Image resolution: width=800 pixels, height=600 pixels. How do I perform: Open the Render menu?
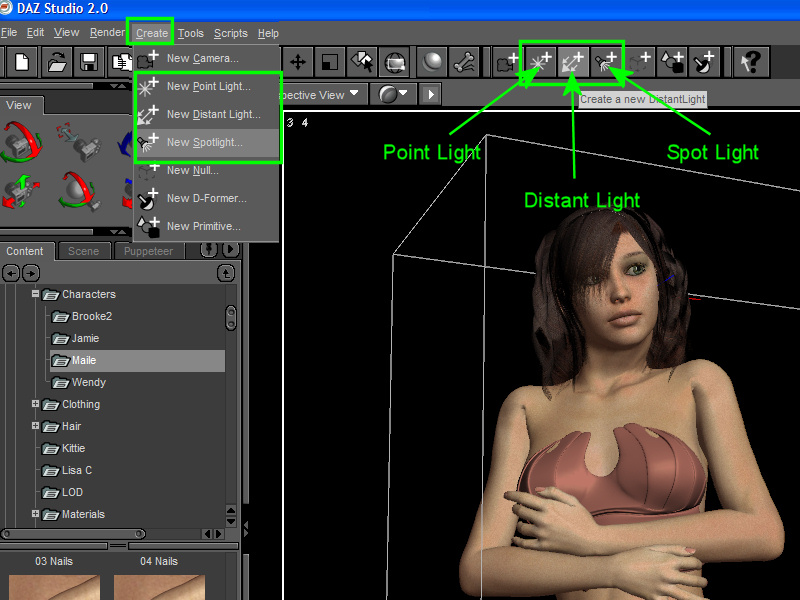click(x=107, y=33)
